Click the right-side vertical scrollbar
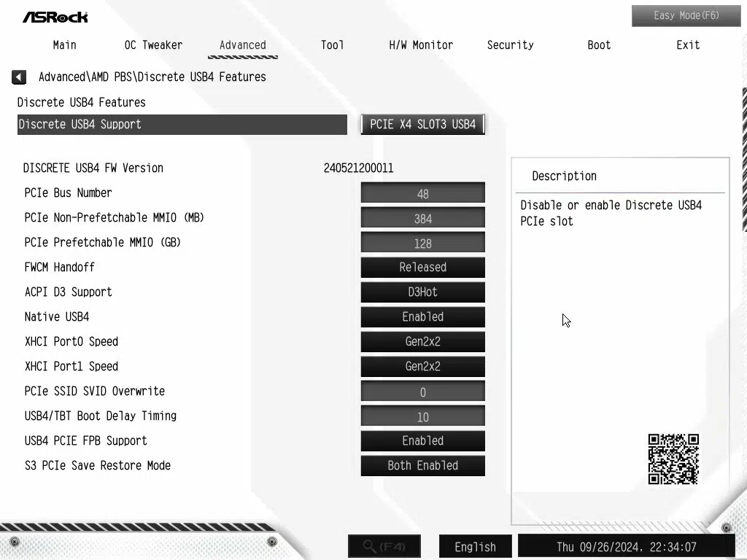747x560 pixels. tap(743, 160)
